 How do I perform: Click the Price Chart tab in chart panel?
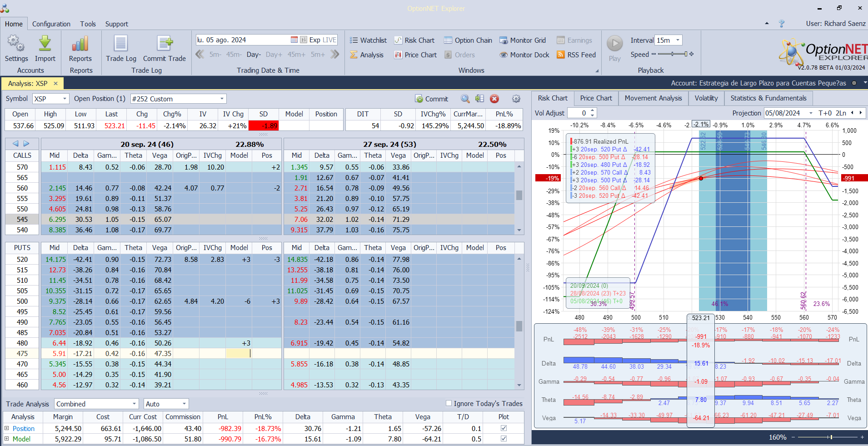(x=596, y=98)
